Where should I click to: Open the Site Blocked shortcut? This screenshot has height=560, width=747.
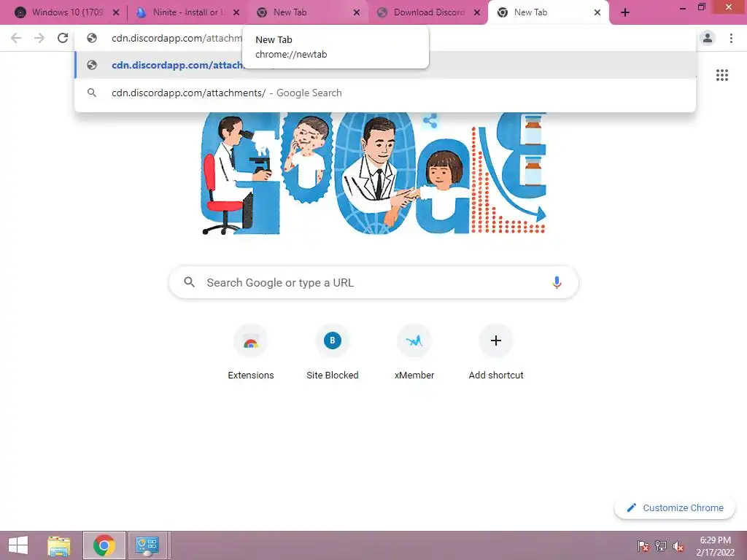pos(333,352)
